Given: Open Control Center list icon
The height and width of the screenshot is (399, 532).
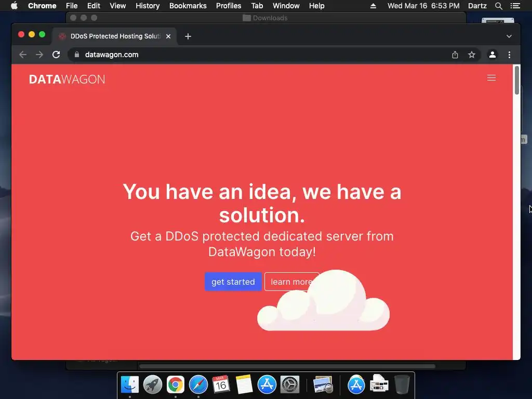Looking at the screenshot, I should [x=515, y=6].
